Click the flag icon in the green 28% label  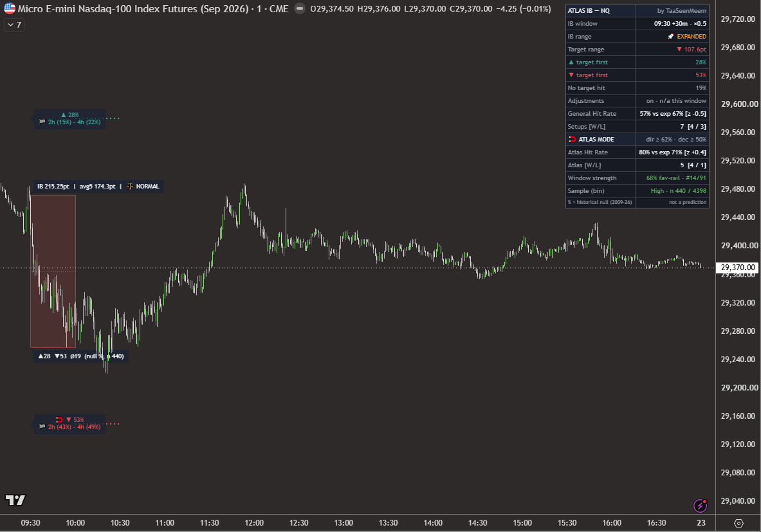click(x=42, y=122)
